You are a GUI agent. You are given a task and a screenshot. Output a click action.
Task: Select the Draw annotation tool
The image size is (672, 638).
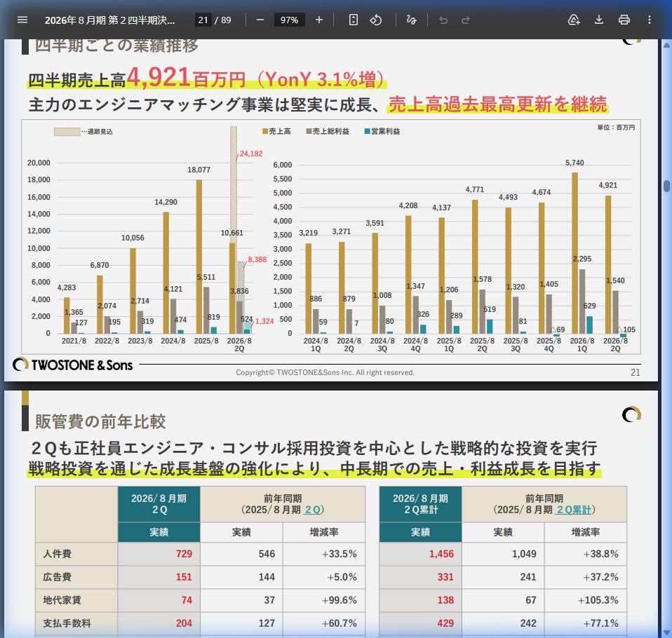[x=412, y=20]
